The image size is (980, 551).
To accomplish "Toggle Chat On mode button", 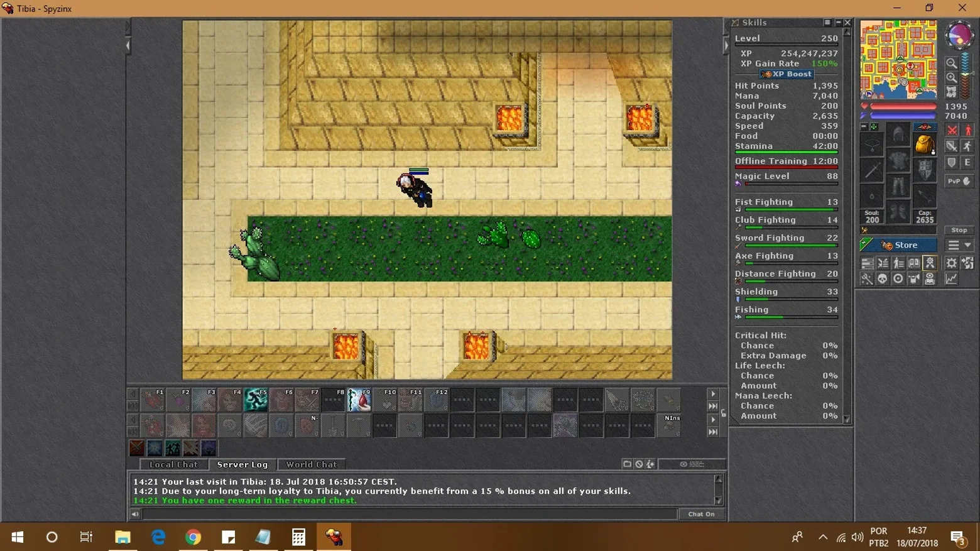I will (x=701, y=514).
